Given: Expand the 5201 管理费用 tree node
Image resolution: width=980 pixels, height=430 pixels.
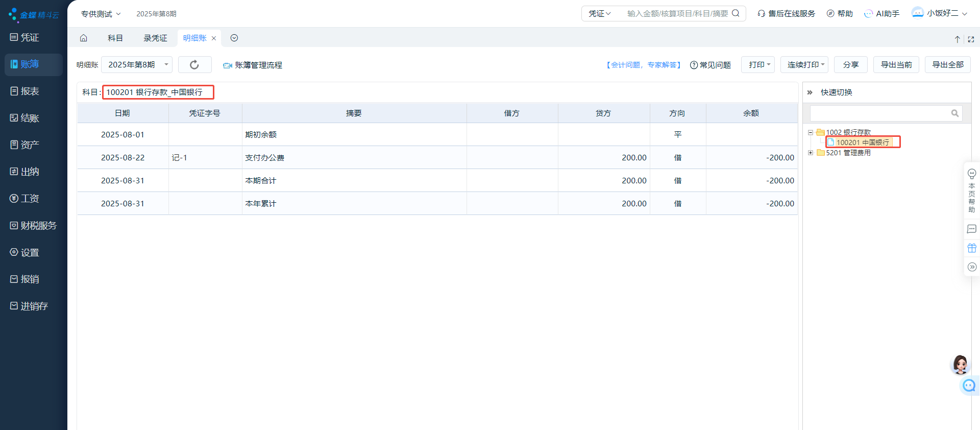Looking at the screenshot, I should point(810,153).
